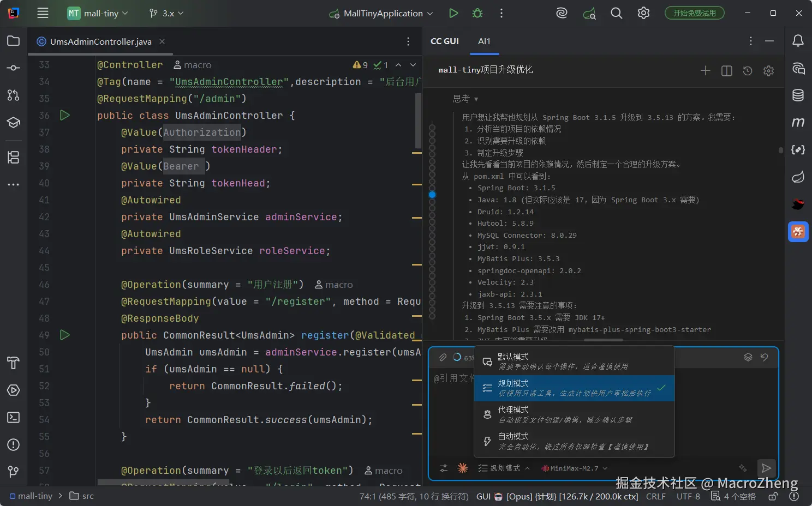Toggle the split view layout icon in chat header
This screenshot has height=506, width=812.
point(726,70)
